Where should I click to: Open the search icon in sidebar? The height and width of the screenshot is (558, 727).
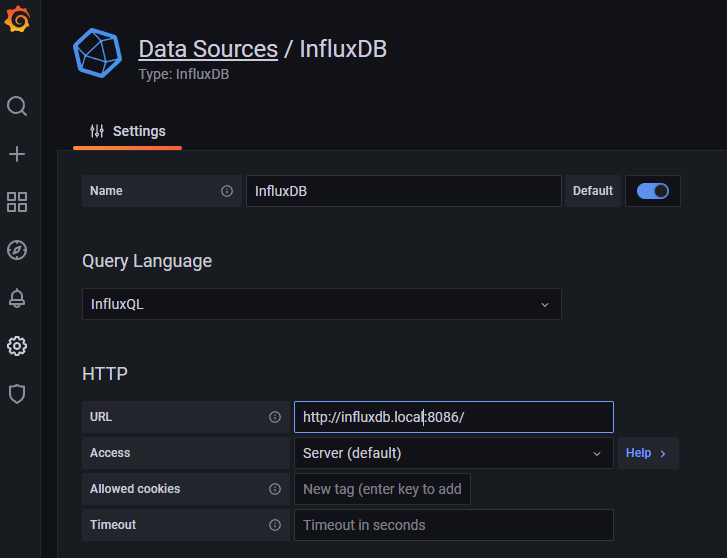click(x=17, y=106)
